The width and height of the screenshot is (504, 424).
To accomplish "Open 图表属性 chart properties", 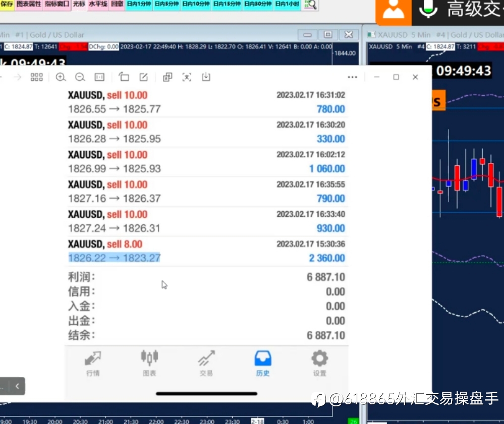I will click(29, 4).
